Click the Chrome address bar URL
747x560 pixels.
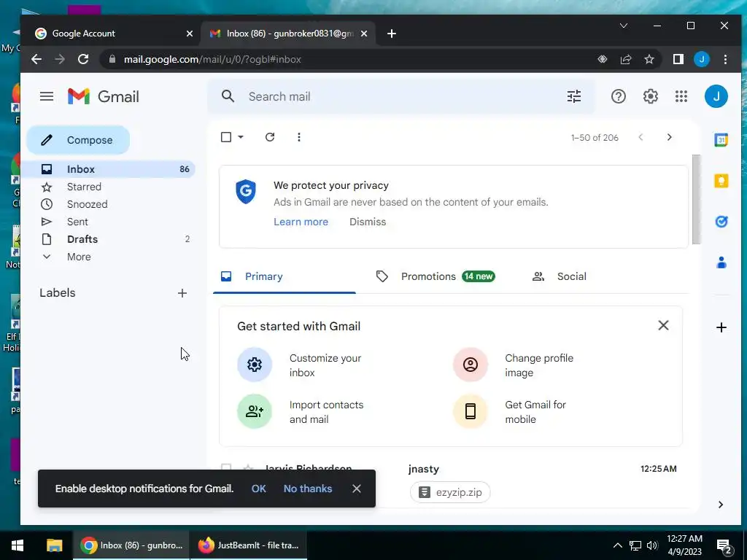point(212,60)
